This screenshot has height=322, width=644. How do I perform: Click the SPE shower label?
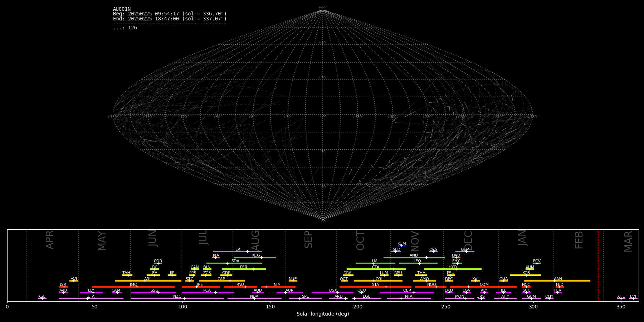coord(305,297)
